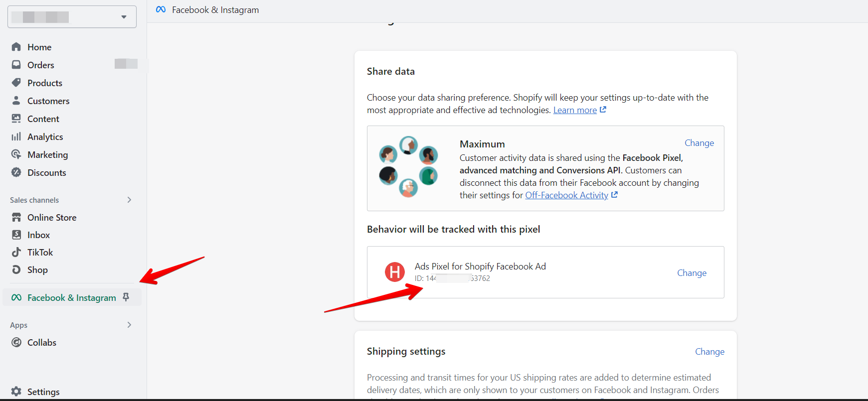Open the Learn more link
This screenshot has height=401, width=868.
point(575,110)
